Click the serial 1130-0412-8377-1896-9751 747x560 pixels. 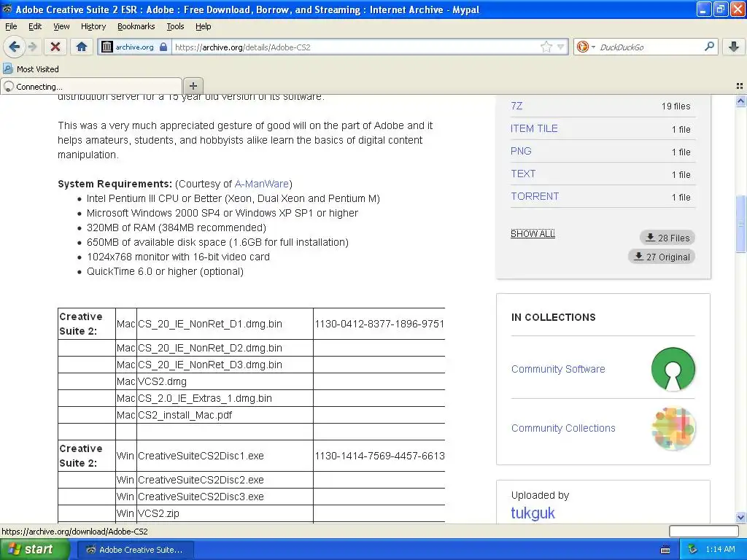pyautogui.click(x=379, y=324)
